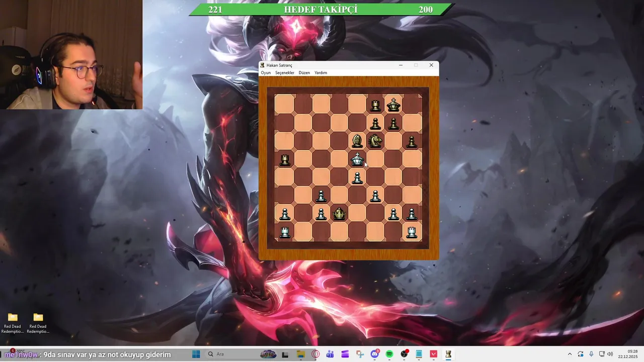This screenshot has width=644, height=362.
Task: Open Microsoft Teams from the taskbar
Action: (x=330, y=354)
